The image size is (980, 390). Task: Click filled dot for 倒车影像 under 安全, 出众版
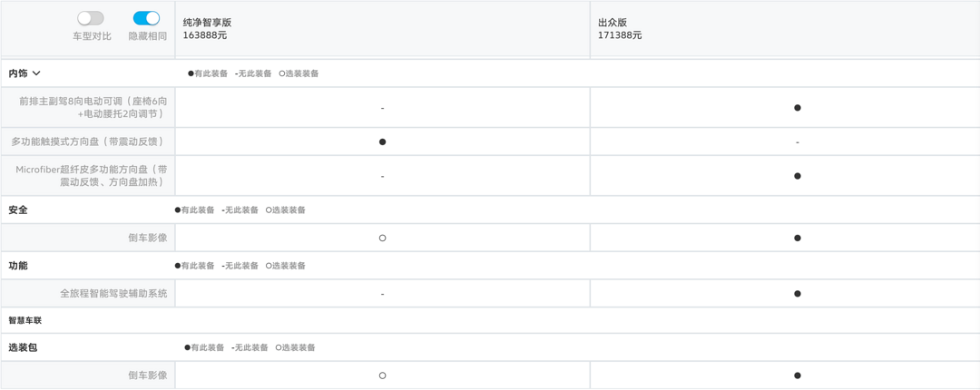tap(798, 239)
